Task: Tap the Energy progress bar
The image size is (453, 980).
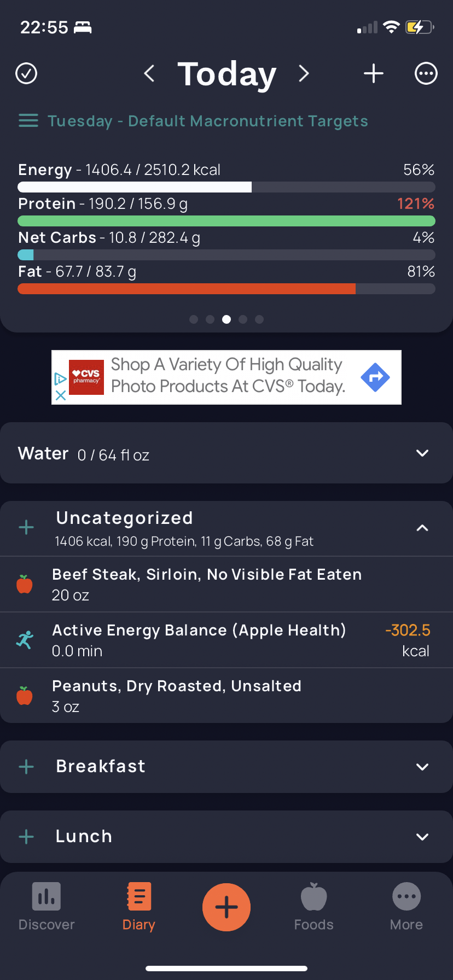Action: tap(226, 187)
